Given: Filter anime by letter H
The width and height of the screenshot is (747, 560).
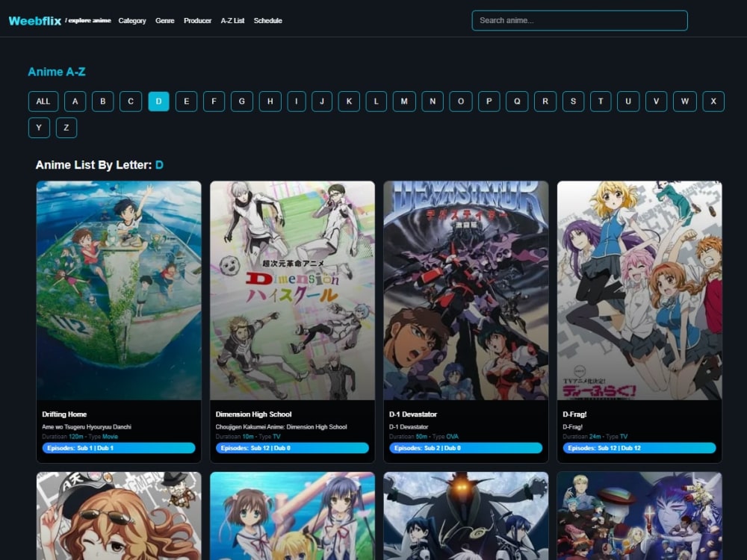Looking at the screenshot, I should [x=270, y=101].
